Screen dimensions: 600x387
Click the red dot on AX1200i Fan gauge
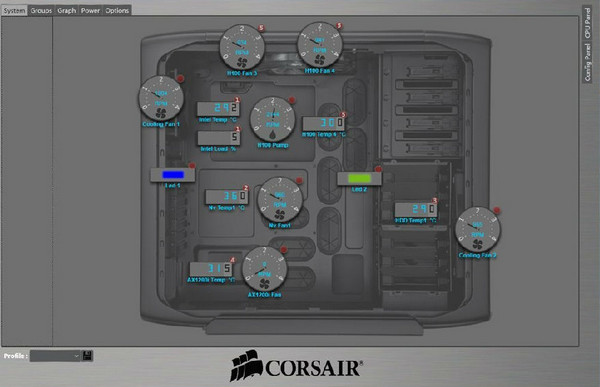[x=284, y=250]
